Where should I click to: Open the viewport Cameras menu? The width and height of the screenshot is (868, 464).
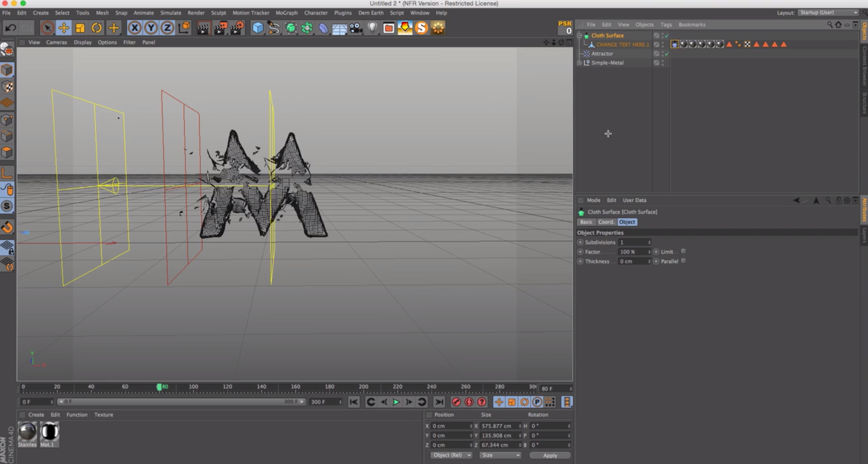pos(56,42)
